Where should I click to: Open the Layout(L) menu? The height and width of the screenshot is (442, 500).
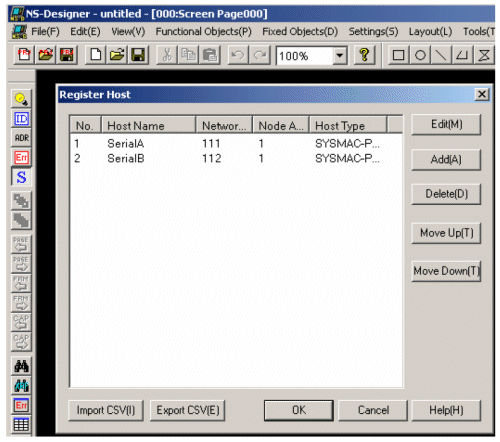pyautogui.click(x=430, y=32)
